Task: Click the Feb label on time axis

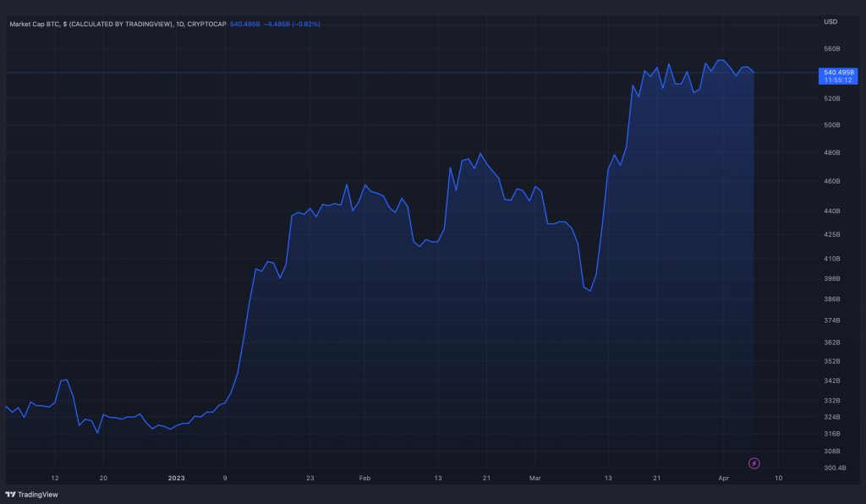Action: pos(364,478)
